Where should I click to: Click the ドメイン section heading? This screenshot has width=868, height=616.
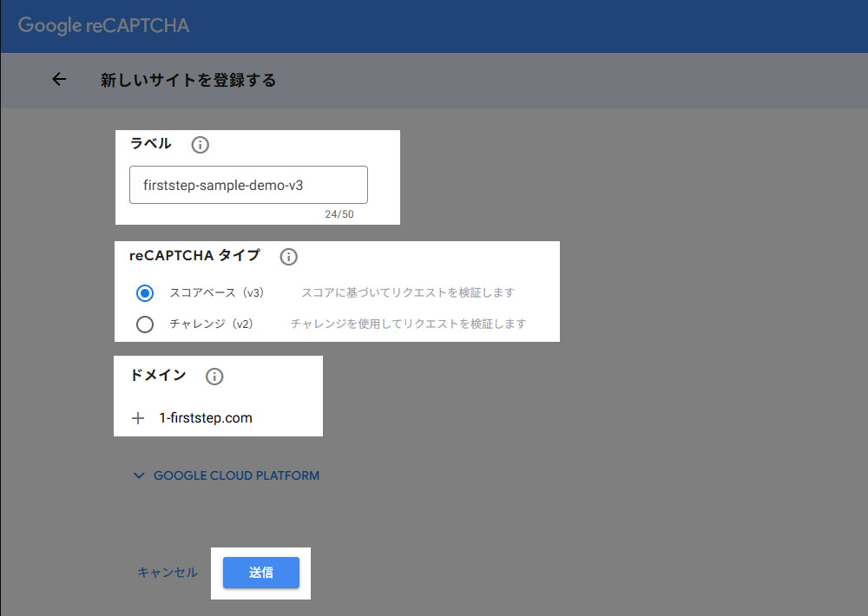157,376
